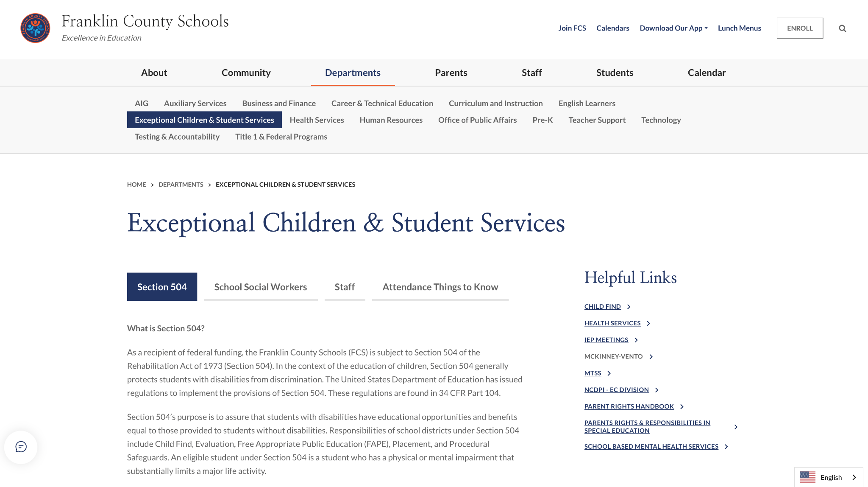Click the ENROLL button

click(800, 28)
